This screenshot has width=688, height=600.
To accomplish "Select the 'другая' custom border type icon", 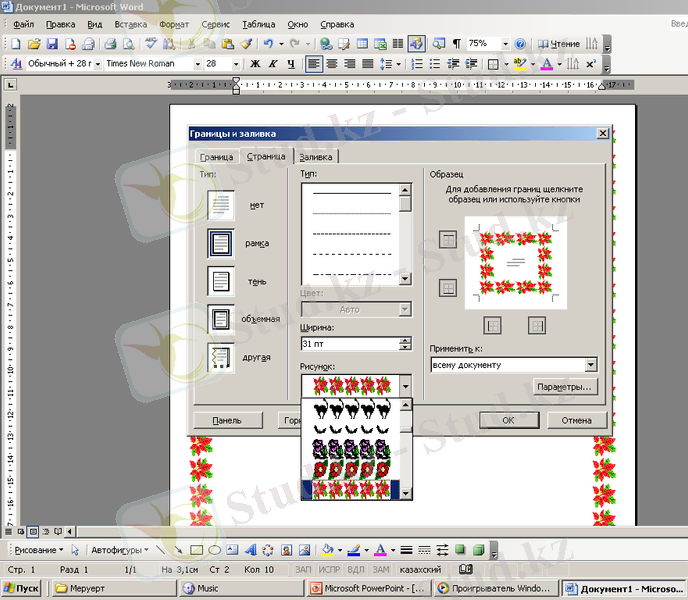I will coord(220,357).
